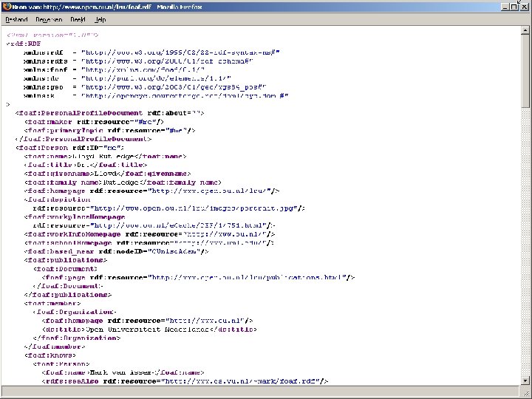Click the xmlns:rdfs namespace line
This screenshot has height=399, width=532.
[138, 61]
